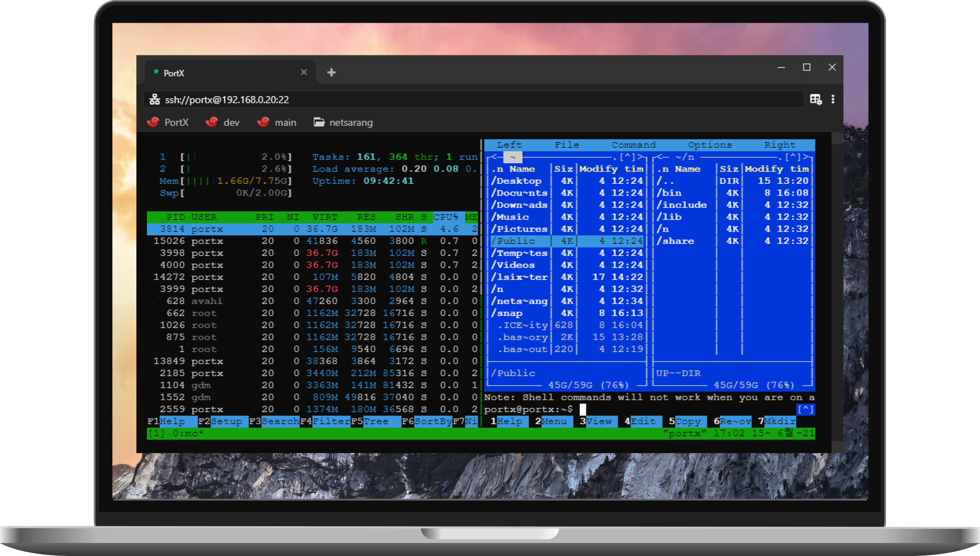Select .ICE~ity file in left panel

pos(567,325)
